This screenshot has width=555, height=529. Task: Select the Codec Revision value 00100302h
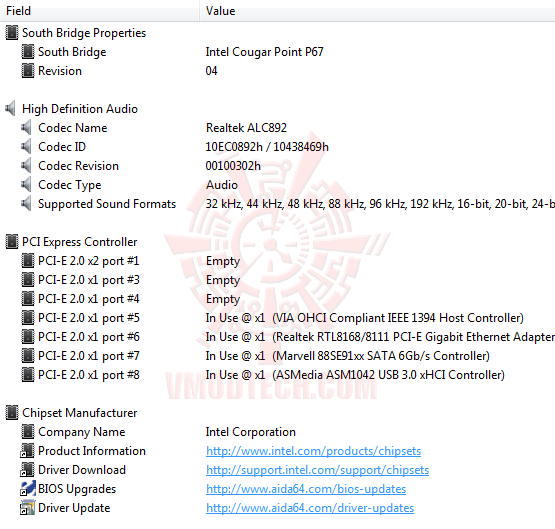pyautogui.click(x=233, y=166)
